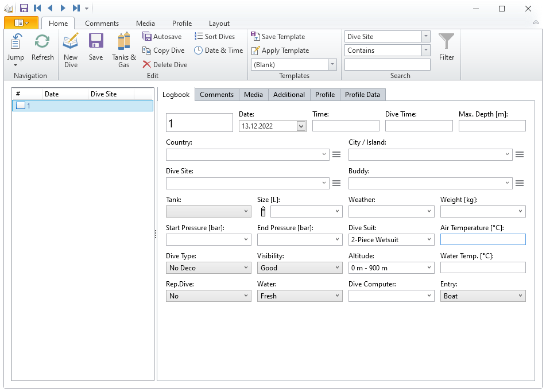Screen dimensions: 546x392
Task: Expand the Tank dropdown
Action: (246, 211)
